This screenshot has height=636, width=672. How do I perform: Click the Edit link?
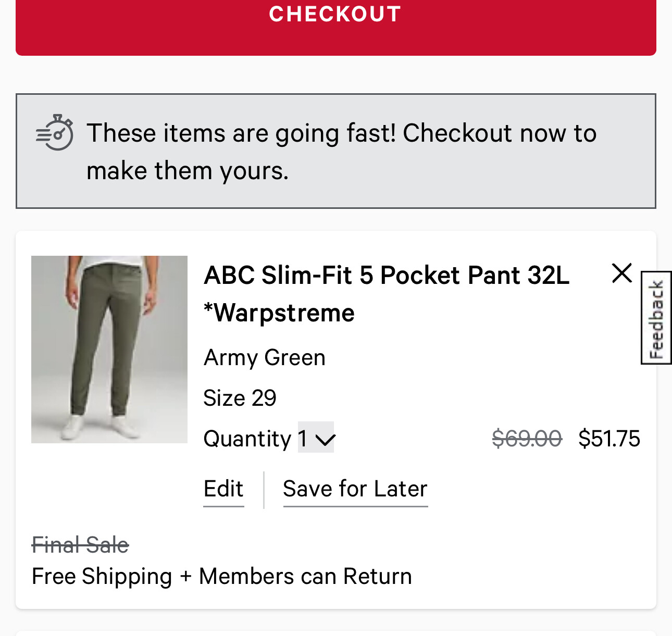click(223, 489)
